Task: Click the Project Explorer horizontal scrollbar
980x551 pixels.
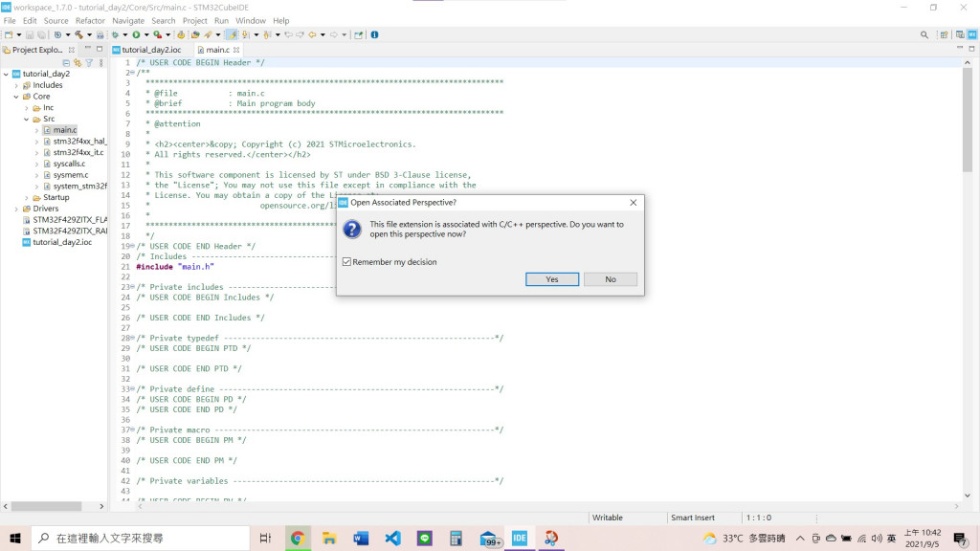Action: click(x=46, y=506)
